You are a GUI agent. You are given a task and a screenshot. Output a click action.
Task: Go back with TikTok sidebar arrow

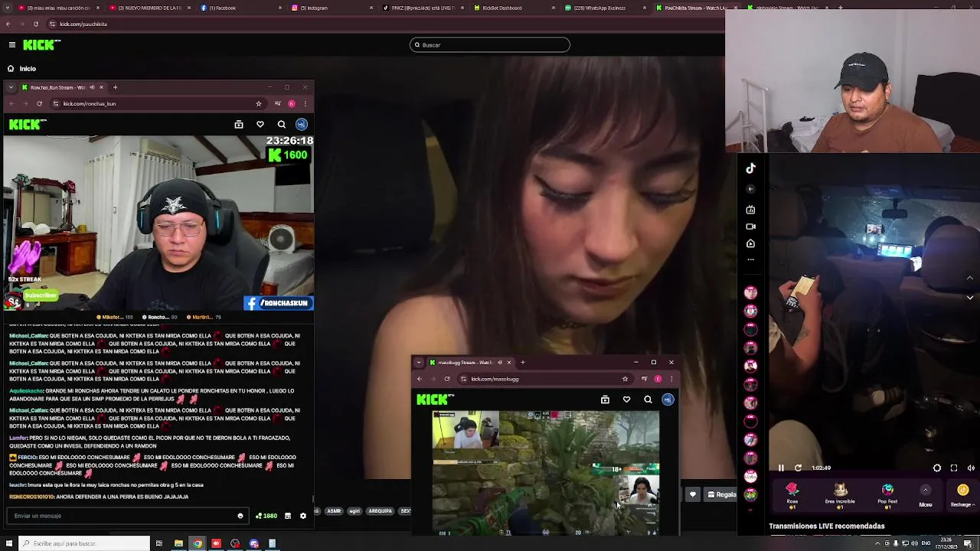pos(750,189)
